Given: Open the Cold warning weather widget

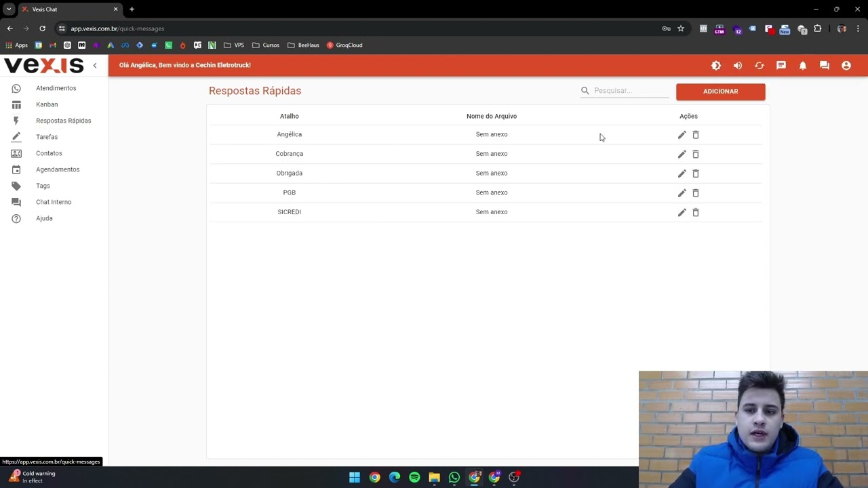Looking at the screenshot, I should [x=33, y=477].
